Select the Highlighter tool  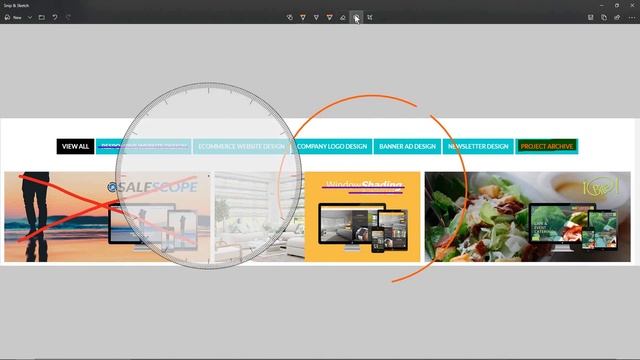pos(329,18)
